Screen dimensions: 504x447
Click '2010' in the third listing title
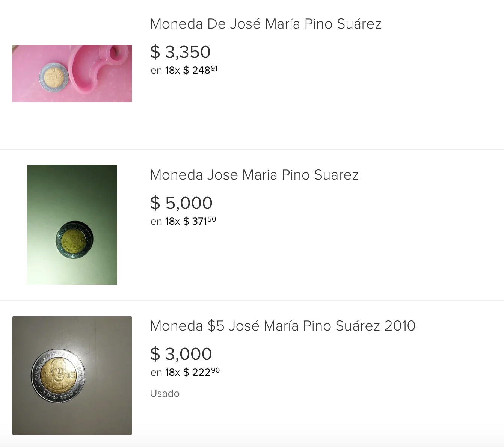(400, 326)
